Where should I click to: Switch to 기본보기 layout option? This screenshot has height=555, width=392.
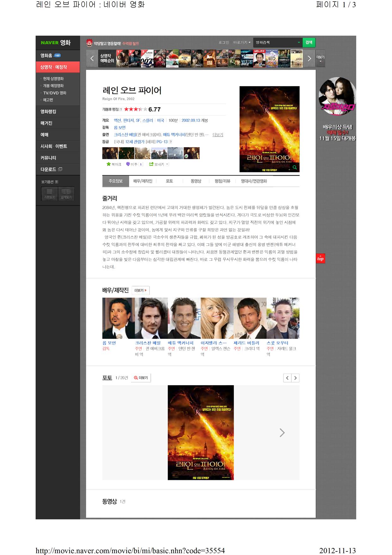point(49,194)
